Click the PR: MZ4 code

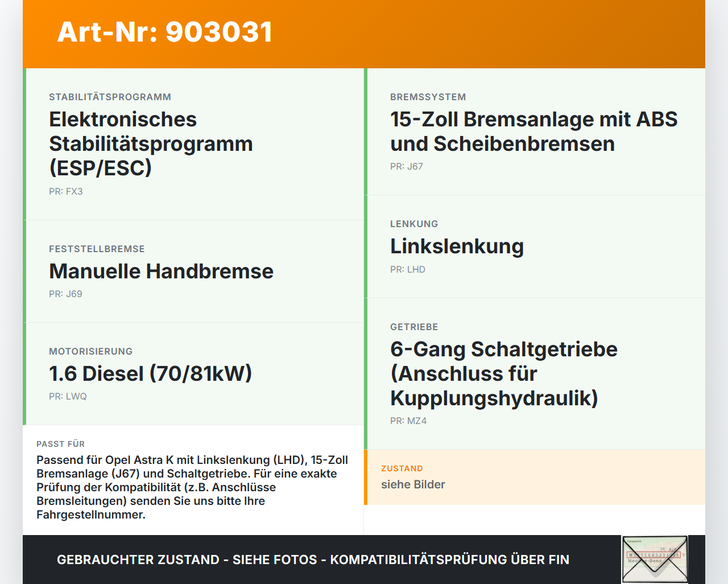[408, 421]
